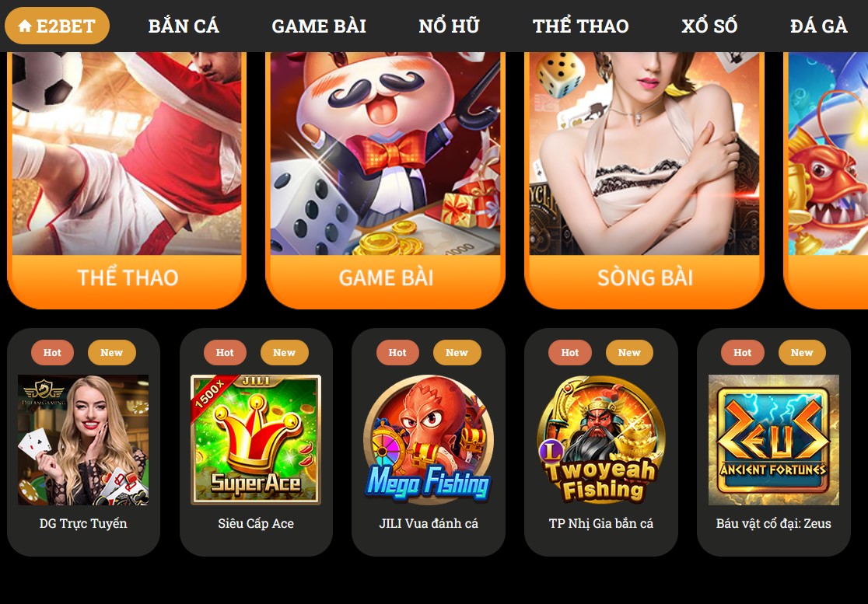The width and height of the screenshot is (868, 604).
Task: Open the ĐÁ GÀ menu item
Action: (819, 26)
